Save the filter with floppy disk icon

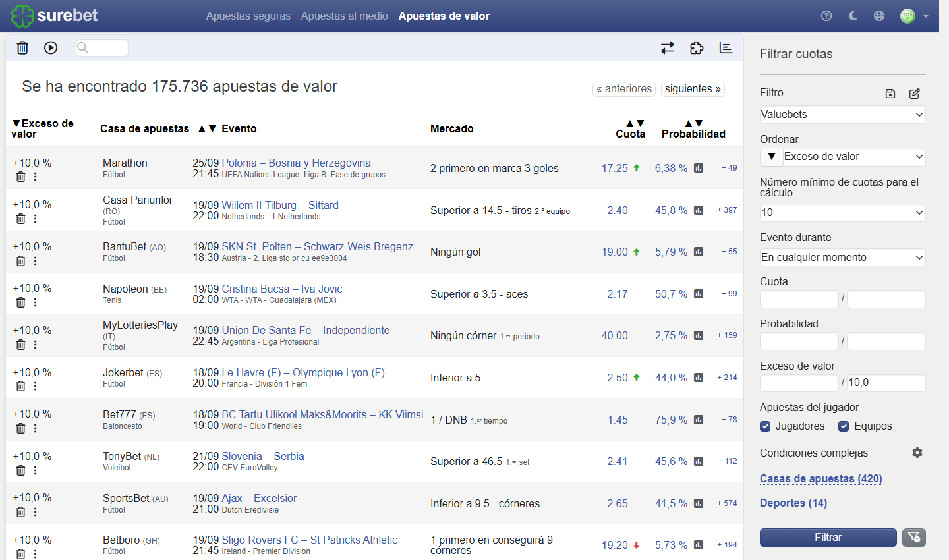pyautogui.click(x=890, y=94)
